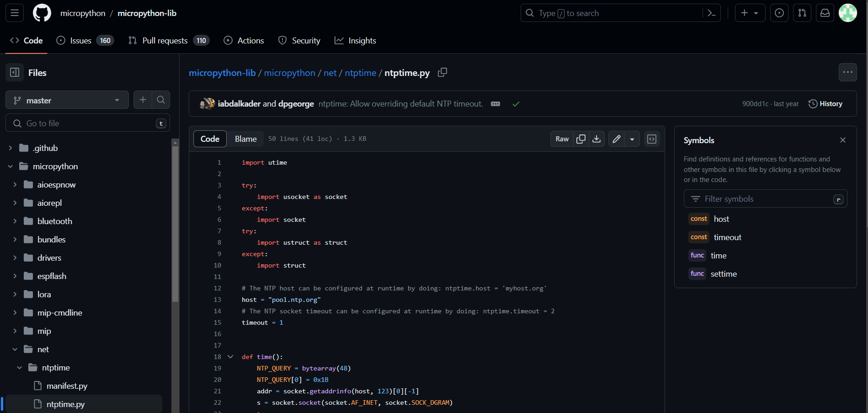Viewport: 868px width, 413px height.
Task: Open the create new plus menu
Action: coord(750,13)
